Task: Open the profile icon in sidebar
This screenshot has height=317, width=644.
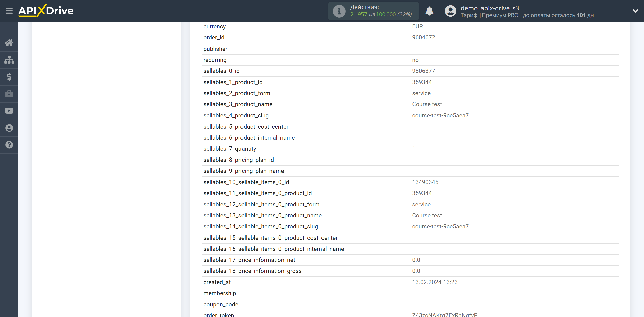Action: pos(9,128)
